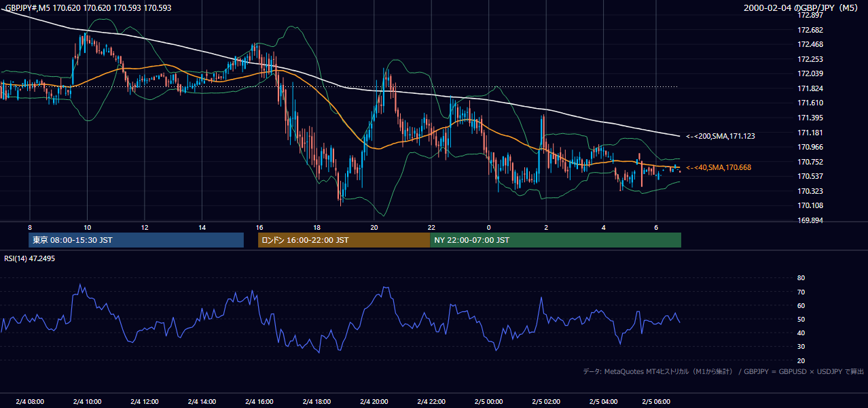The image size is (868, 408).
Task: Click the price axis value 170.537
Action: [x=810, y=176]
